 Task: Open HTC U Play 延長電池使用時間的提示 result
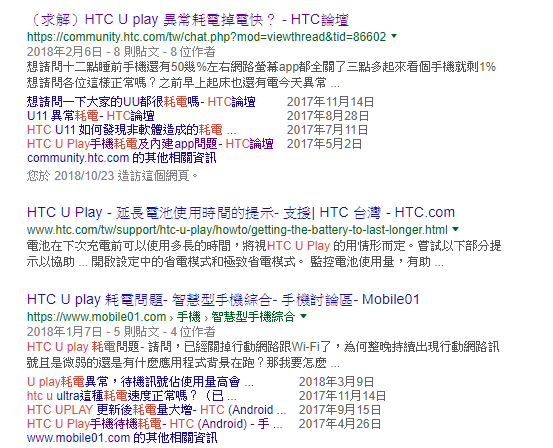241,213
